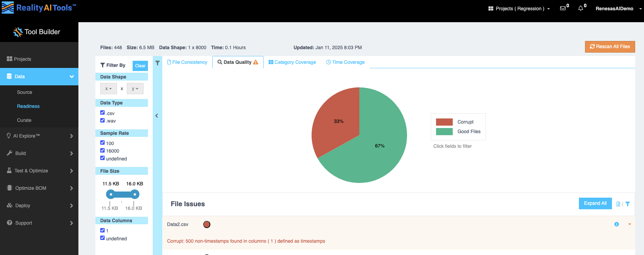Click the Rescan All Files button
The height and width of the screenshot is (255, 644).
click(x=610, y=47)
